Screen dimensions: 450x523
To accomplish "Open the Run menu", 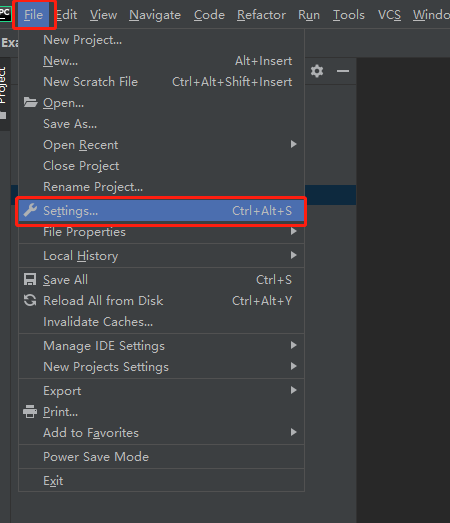I will 309,15.
